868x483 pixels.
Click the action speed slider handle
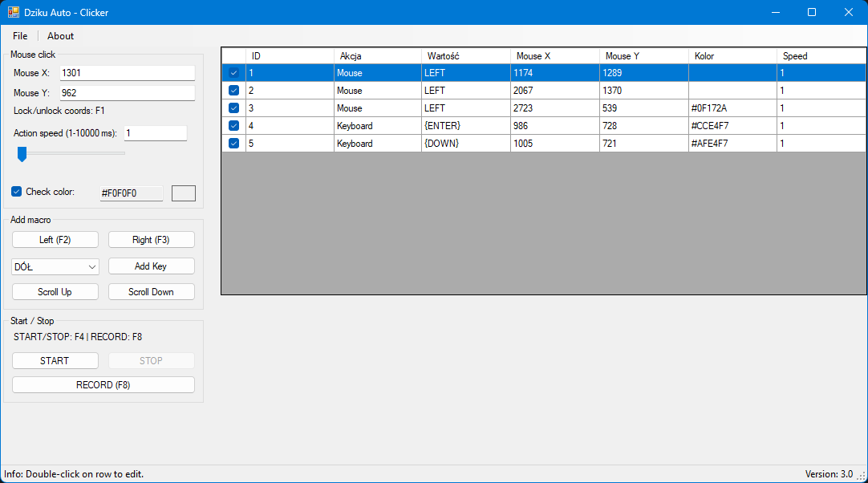click(22, 153)
